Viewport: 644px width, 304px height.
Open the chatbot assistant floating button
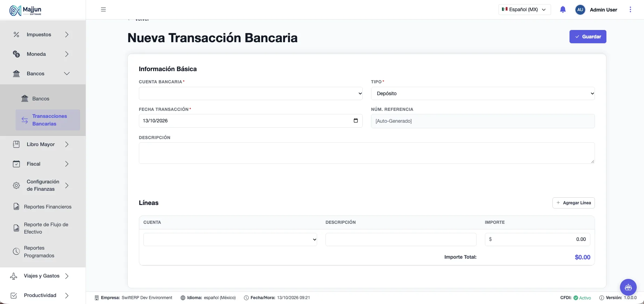pos(628,288)
